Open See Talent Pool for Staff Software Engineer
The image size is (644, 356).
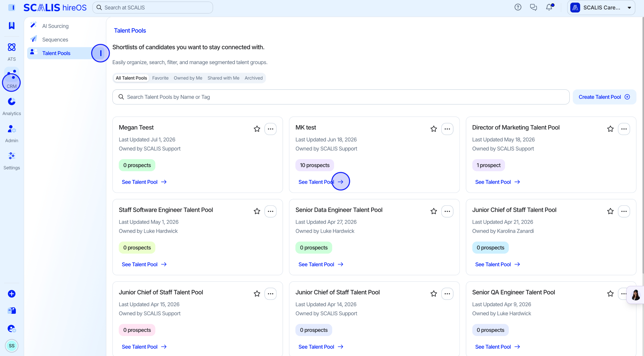144,264
